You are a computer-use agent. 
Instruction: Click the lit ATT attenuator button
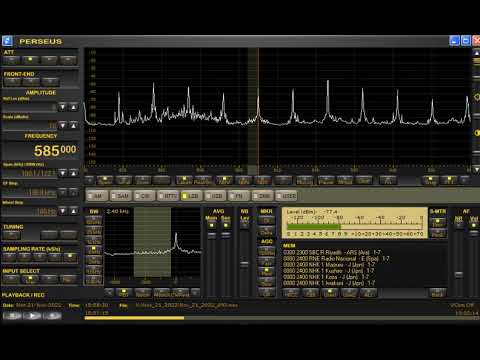click(x=30, y=60)
